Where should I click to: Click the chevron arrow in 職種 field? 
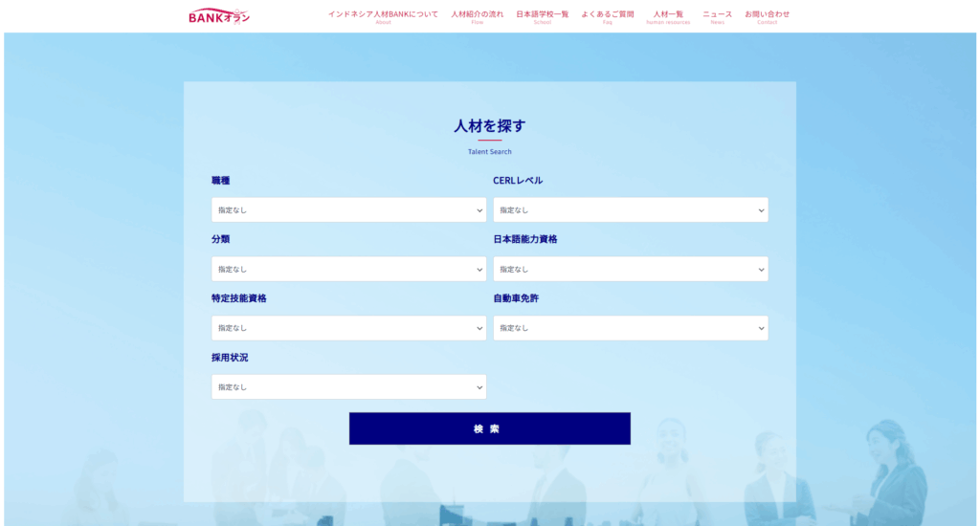tap(479, 210)
